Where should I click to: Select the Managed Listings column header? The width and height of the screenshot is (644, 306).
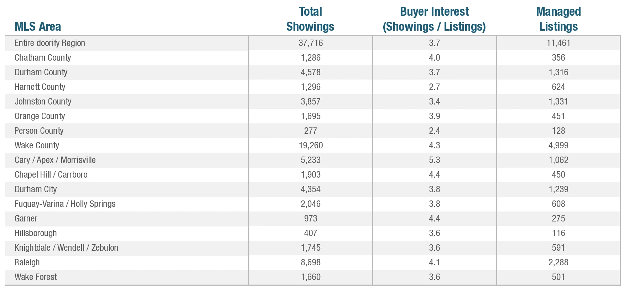pos(558,19)
